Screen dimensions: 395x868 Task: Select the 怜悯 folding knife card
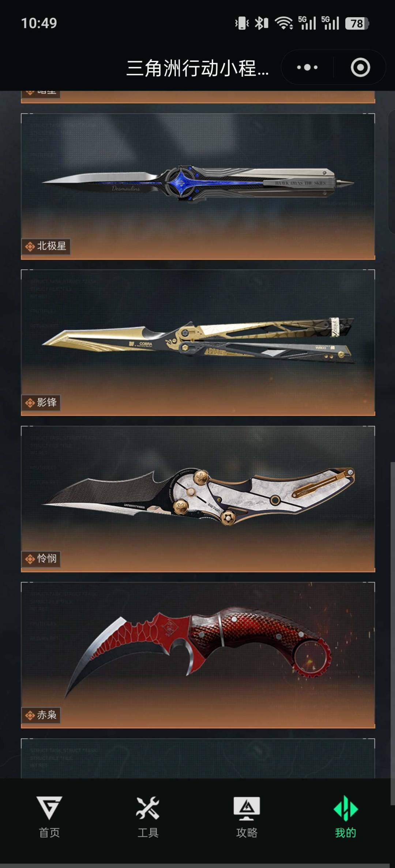click(198, 499)
